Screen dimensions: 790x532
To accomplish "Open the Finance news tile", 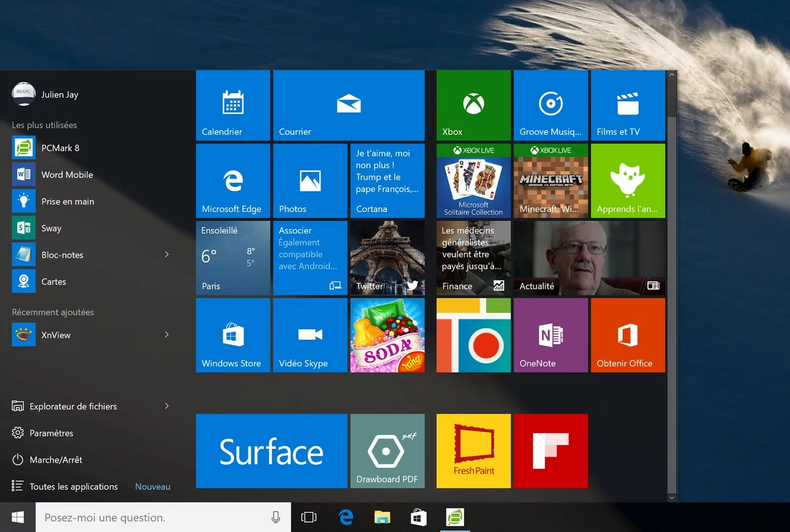I will [x=473, y=258].
